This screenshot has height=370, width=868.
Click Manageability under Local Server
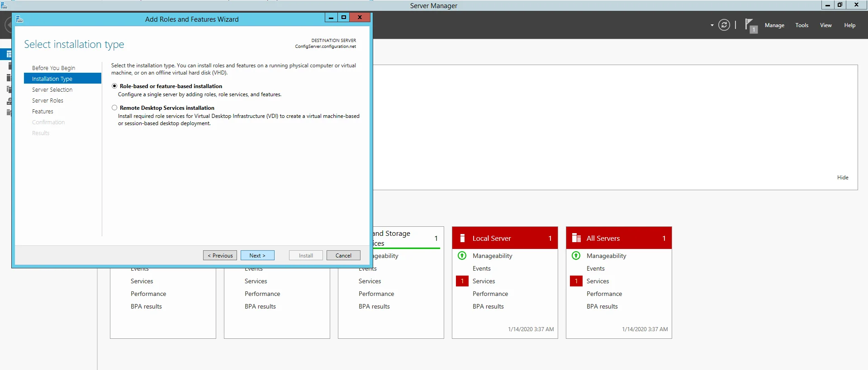tap(492, 256)
